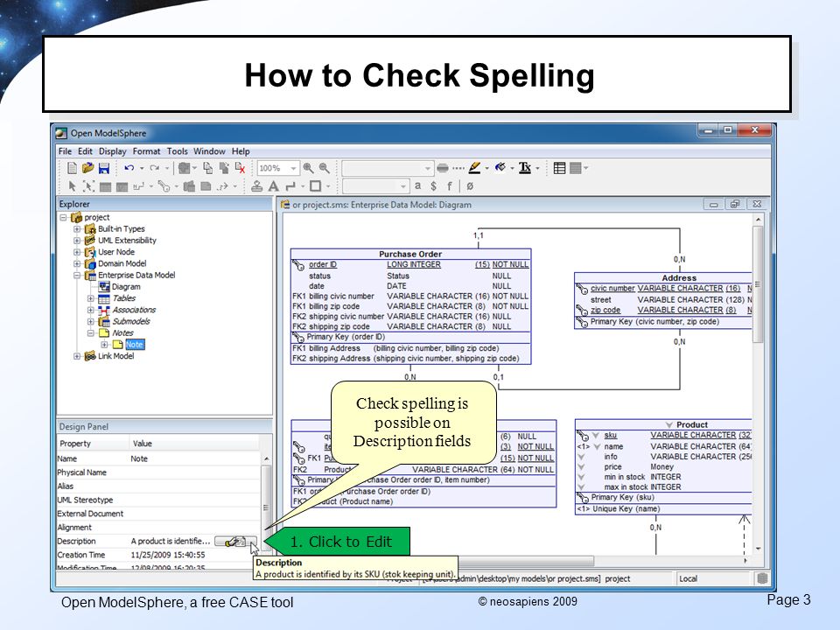Pick the rectangle shape tool
This screenshot has width=840, height=630.
tap(316, 185)
